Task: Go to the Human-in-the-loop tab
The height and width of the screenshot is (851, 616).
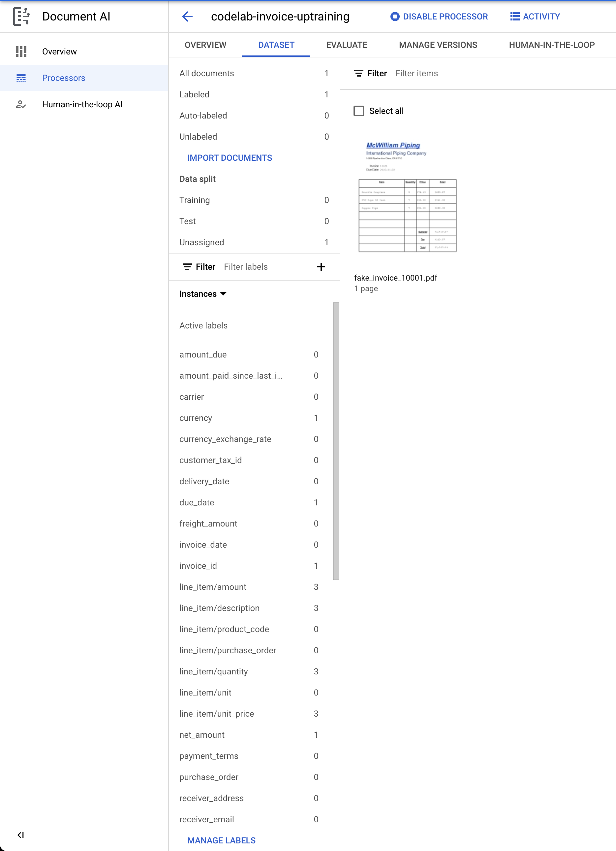Action: [x=551, y=45]
